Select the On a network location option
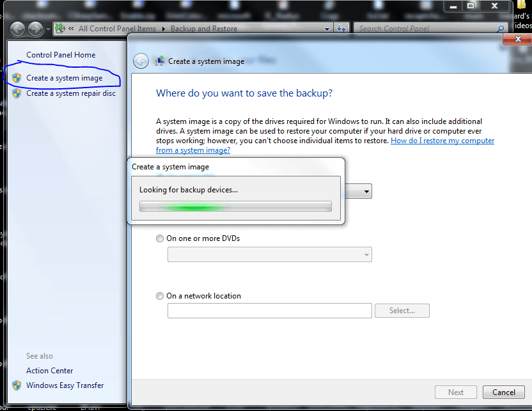532x411 pixels. 160,296
